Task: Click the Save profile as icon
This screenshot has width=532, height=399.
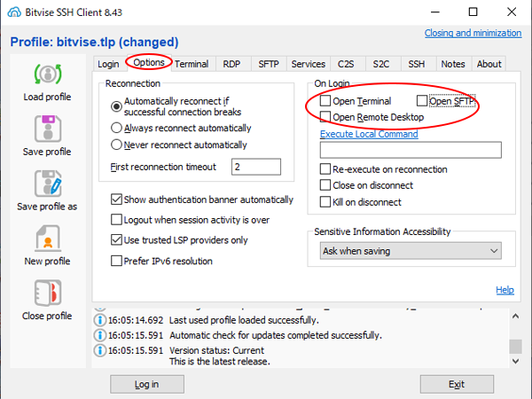Action: tap(48, 184)
